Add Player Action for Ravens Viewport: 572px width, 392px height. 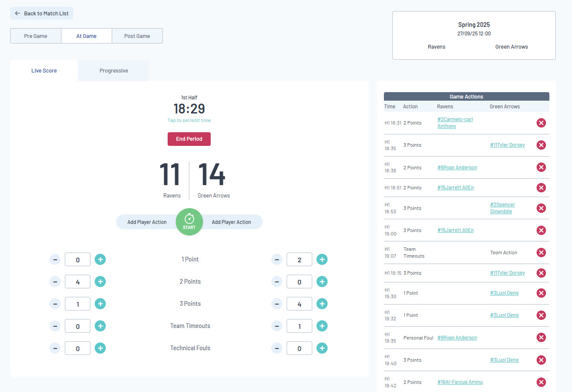147,222
